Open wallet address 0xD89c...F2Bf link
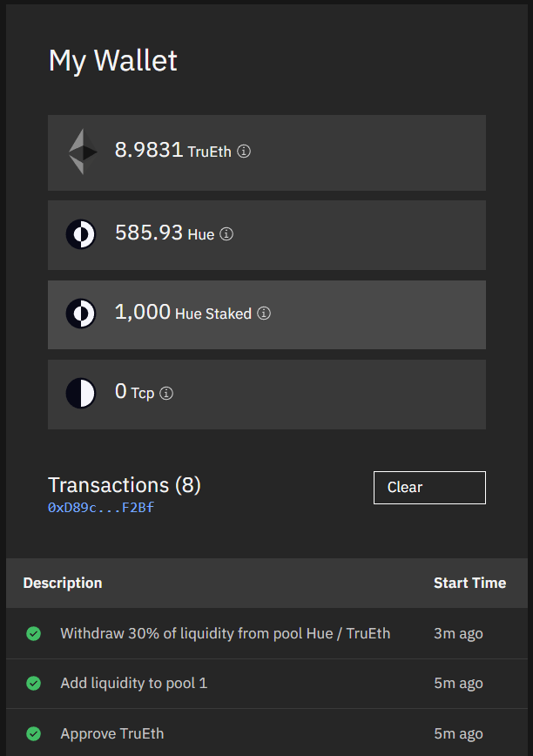This screenshot has width=533, height=756. 101,507
